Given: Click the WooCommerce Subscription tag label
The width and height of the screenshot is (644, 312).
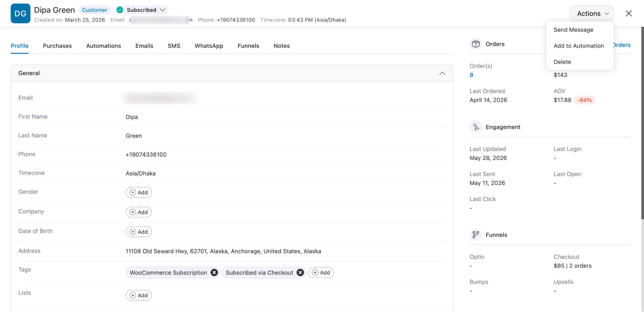Looking at the screenshot, I should 168,273.
